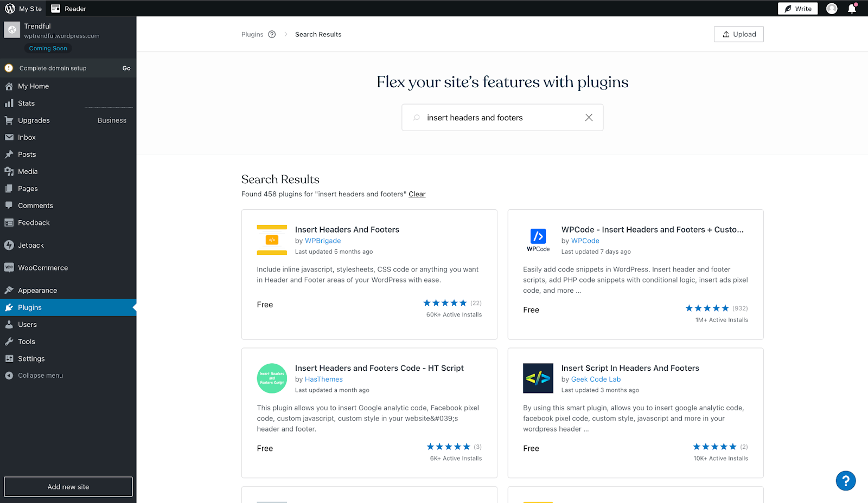Click the HT Script green plugin logo

(272, 378)
